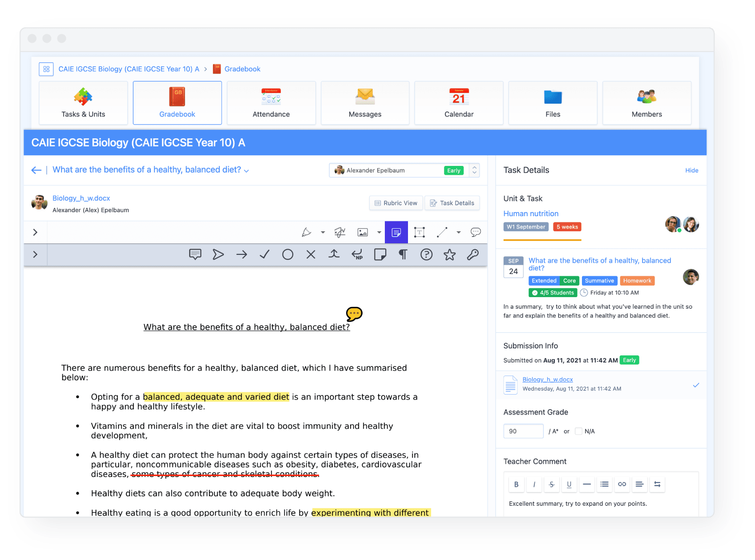This screenshot has height=560, width=755.
Task: Select the line drawing tool
Action: [x=442, y=232]
